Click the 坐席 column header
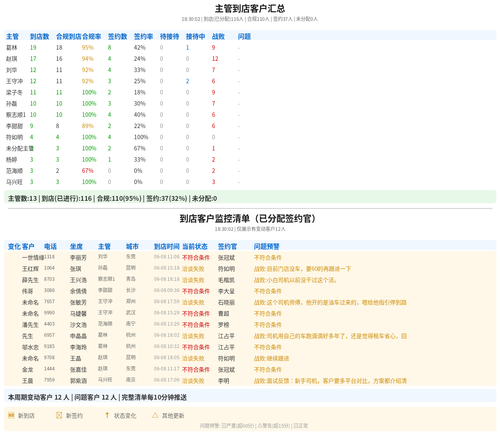The height and width of the screenshot is (448, 500). tap(76, 246)
